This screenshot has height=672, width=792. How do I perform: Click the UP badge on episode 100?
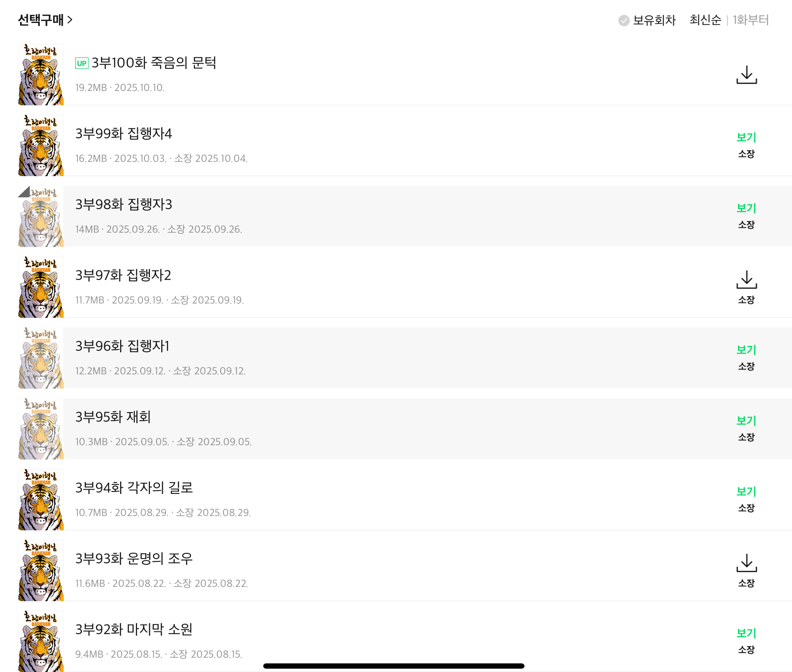coord(82,63)
